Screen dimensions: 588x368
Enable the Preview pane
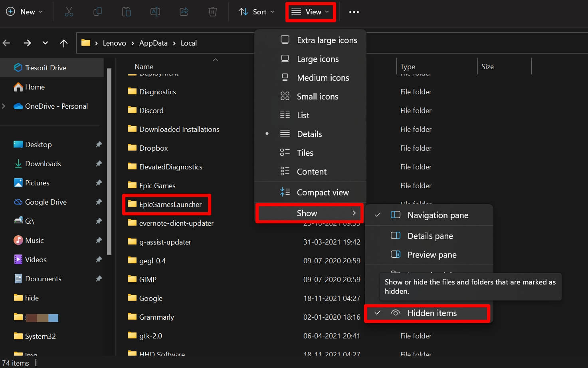coord(432,255)
